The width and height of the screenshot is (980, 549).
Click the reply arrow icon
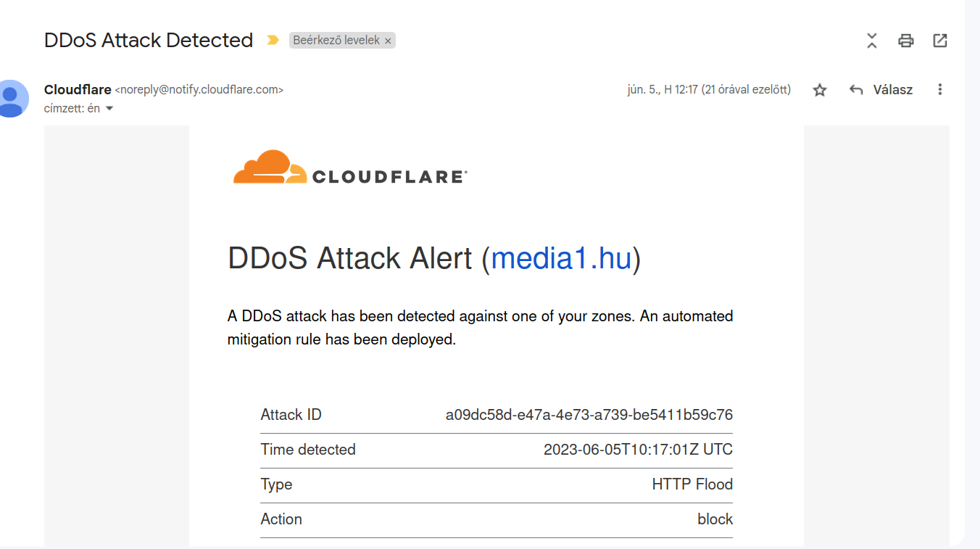pos(856,90)
